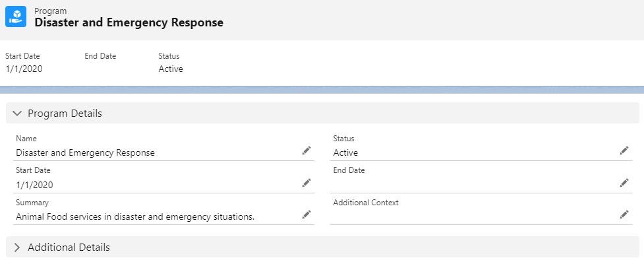Screen dimensions: 644x264
Task: Click the pencil icon beside Status Active
Action: coord(624,150)
